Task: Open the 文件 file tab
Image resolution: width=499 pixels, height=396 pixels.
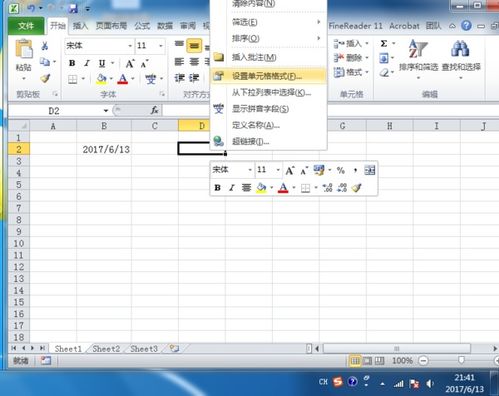Action: tap(26, 26)
